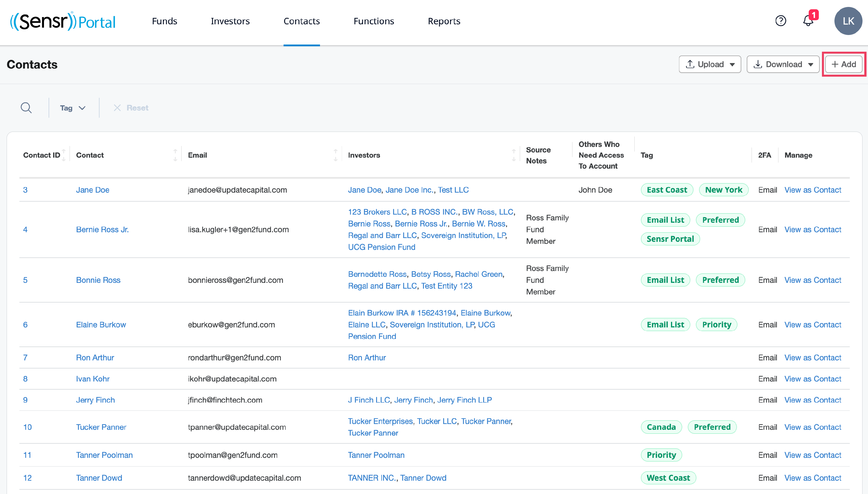
Task: Open UCG Pension Fund in Bernie's row
Action: (381, 247)
